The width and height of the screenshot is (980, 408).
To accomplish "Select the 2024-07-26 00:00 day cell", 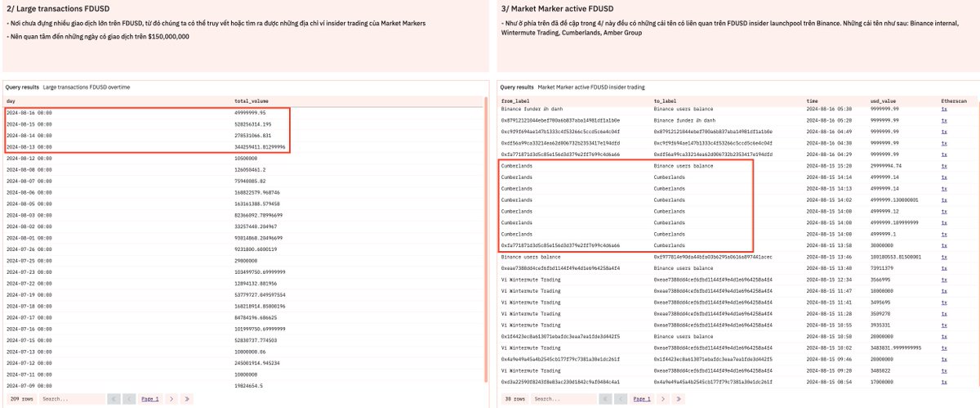I will (29, 249).
